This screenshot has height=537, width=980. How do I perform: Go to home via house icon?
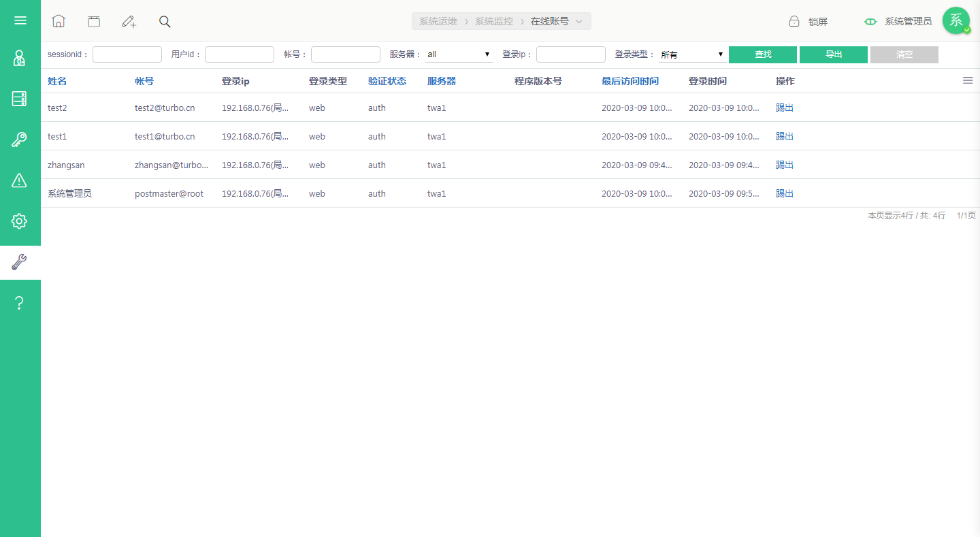click(x=59, y=21)
